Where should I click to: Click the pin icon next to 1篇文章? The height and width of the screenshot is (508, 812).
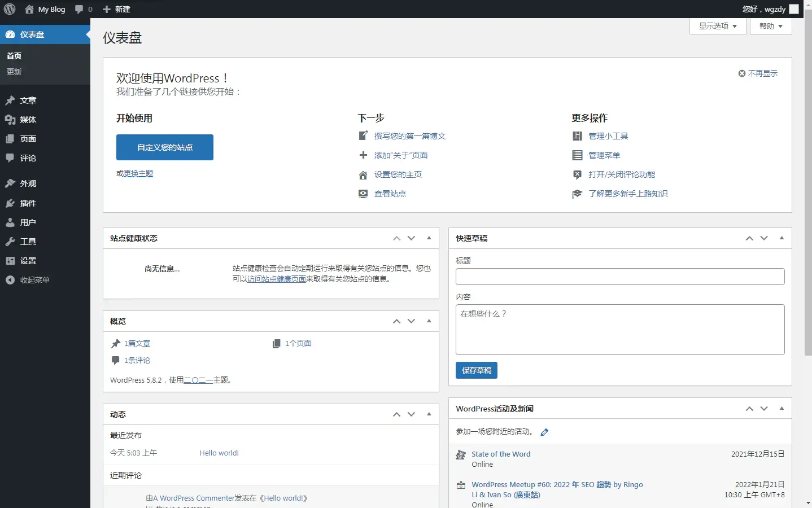coord(116,343)
